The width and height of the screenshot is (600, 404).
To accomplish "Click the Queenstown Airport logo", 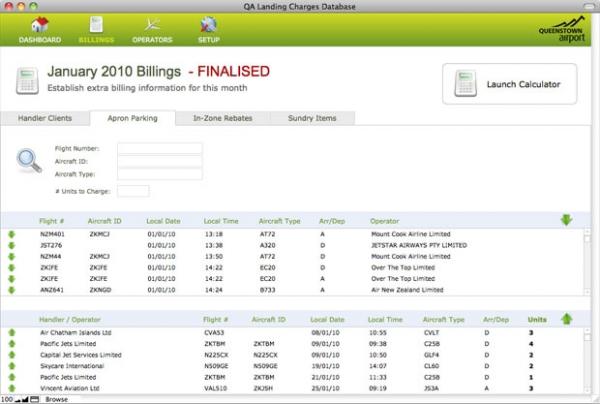I will tap(561, 29).
